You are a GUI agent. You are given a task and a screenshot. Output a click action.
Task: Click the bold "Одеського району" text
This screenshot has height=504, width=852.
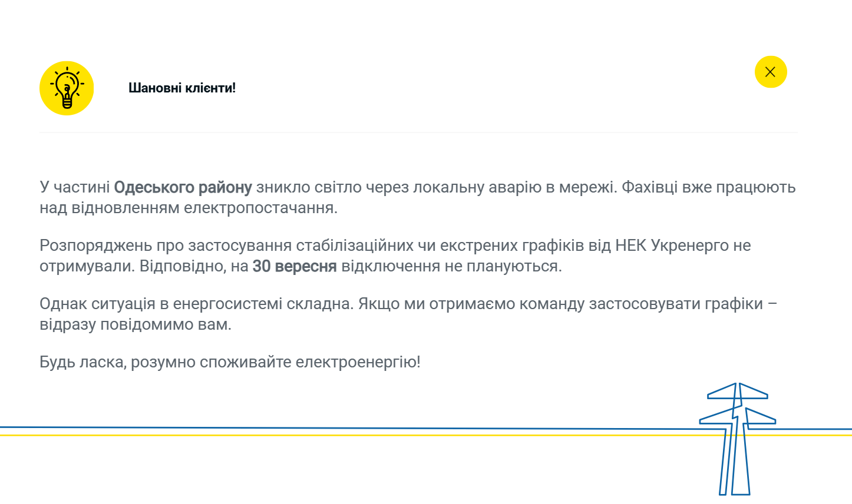coord(183,187)
